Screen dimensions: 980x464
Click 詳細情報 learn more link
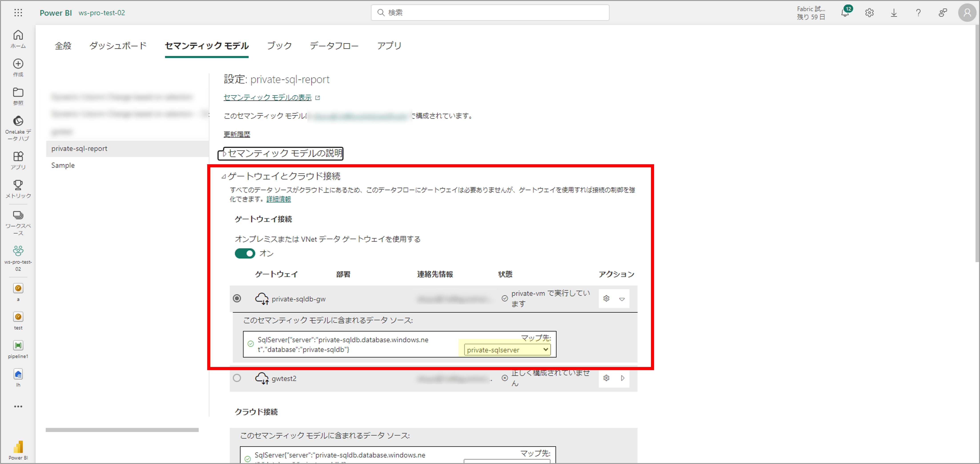(279, 199)
